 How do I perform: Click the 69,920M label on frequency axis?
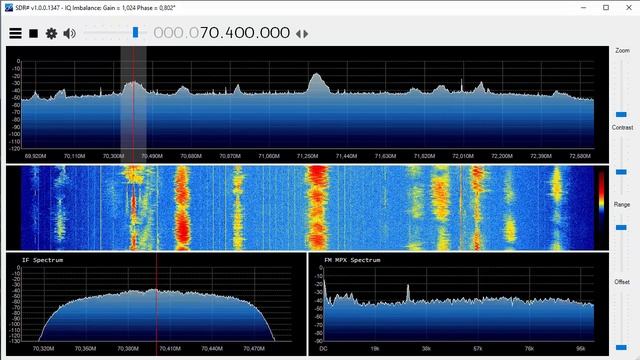[36, 156]
